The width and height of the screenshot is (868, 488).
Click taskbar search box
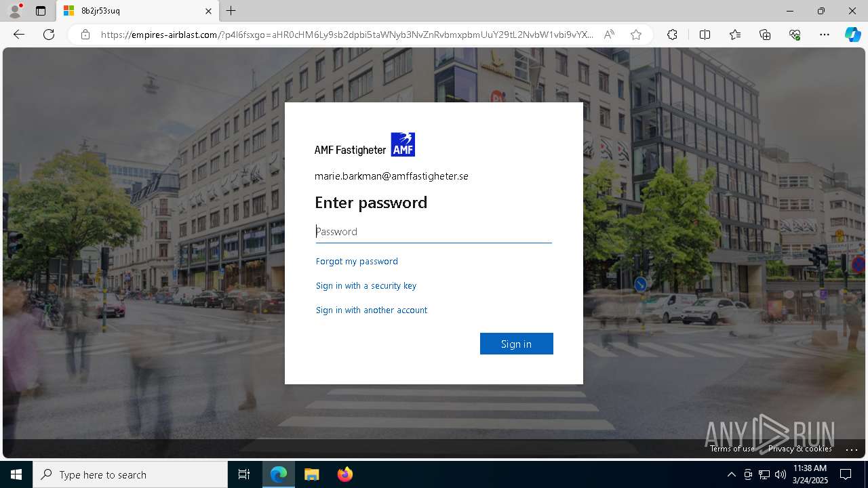point(130,474)
